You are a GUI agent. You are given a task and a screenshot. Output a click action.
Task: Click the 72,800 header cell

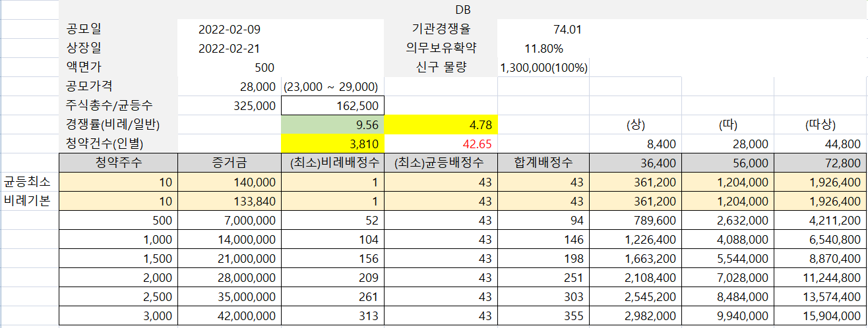(x=821, y=163)
